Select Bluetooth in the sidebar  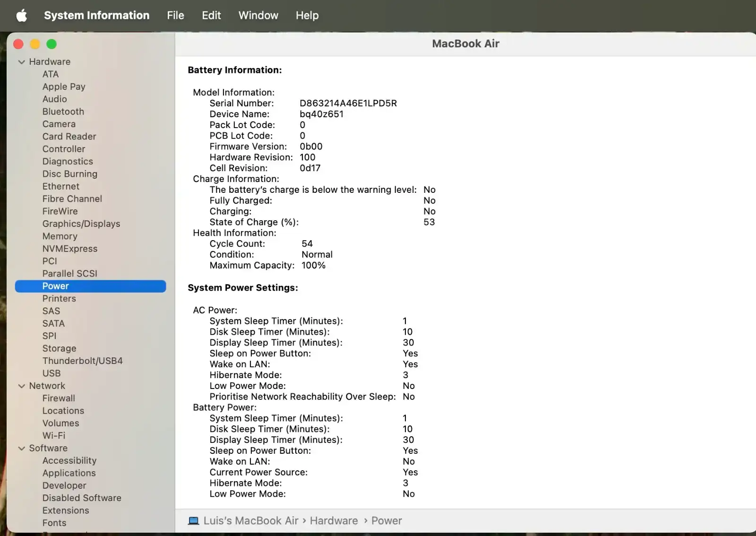click(x=63, y=112)
